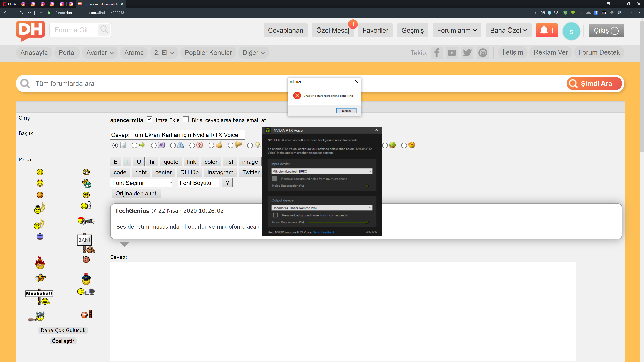Expand the Ayarlar menu
The image size is (644, 362).
(100, 53)
